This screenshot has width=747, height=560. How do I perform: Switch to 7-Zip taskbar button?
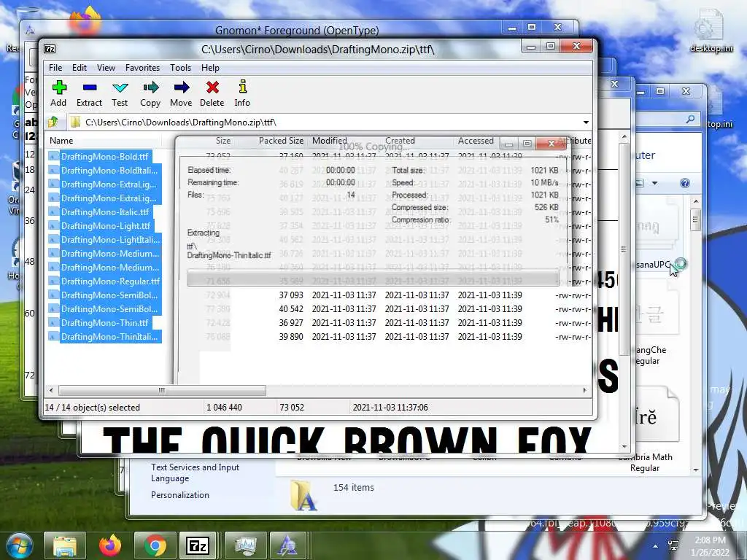click(x=198, y=545)
